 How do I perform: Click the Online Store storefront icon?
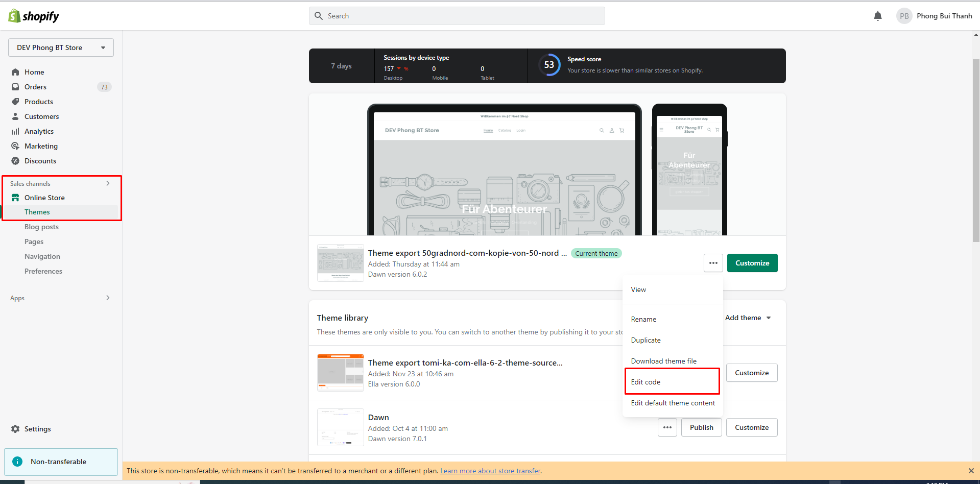pyautogui.click(x=15, y=198)
